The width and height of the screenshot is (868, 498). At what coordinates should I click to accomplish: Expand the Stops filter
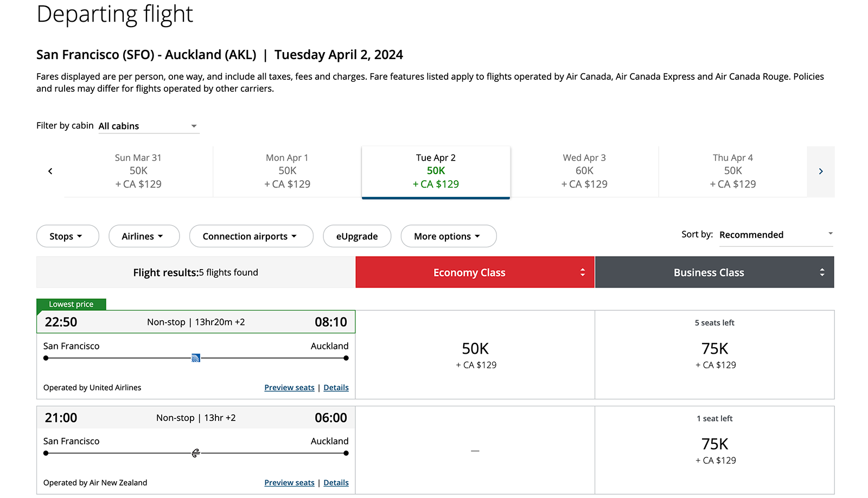pos(67,236)
